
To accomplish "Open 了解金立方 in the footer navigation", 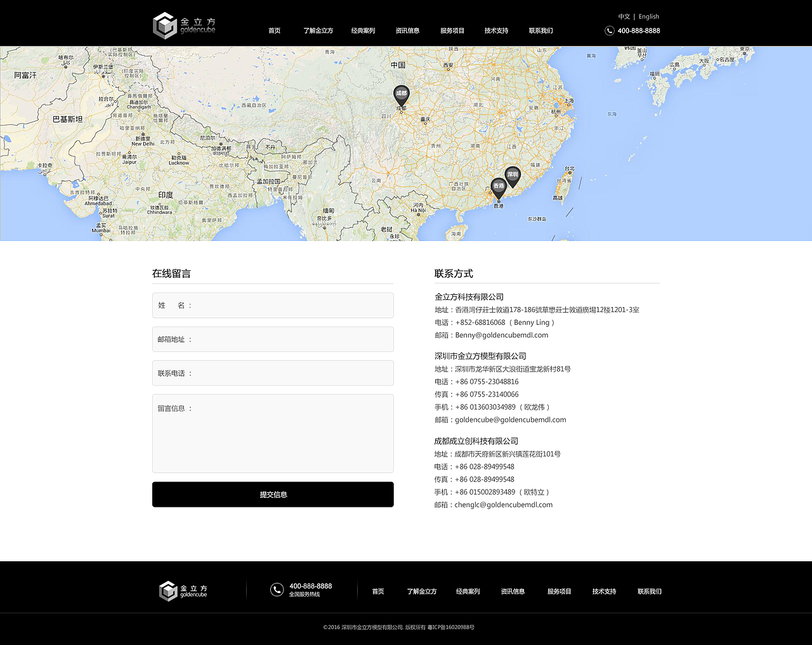I will [422, 592].
